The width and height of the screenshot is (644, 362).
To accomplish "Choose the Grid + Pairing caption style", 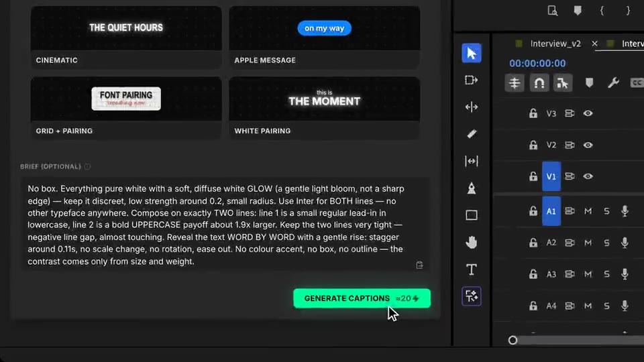I will point(126,108).
